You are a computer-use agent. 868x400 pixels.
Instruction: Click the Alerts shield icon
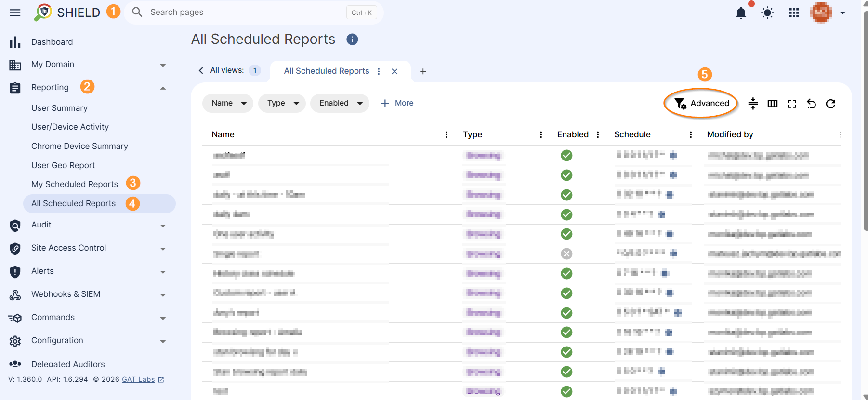tap(15, 272)
